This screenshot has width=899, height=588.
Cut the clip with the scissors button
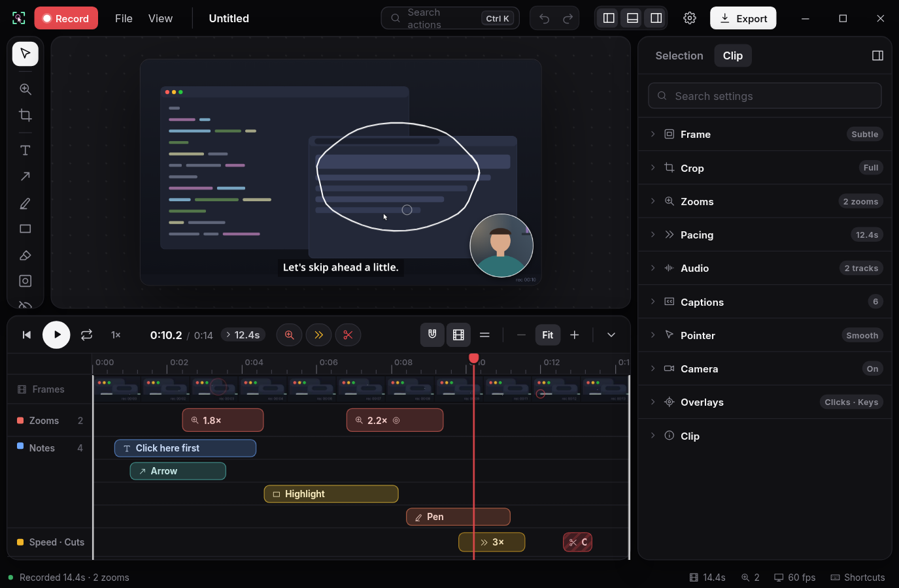pos(348,335)
